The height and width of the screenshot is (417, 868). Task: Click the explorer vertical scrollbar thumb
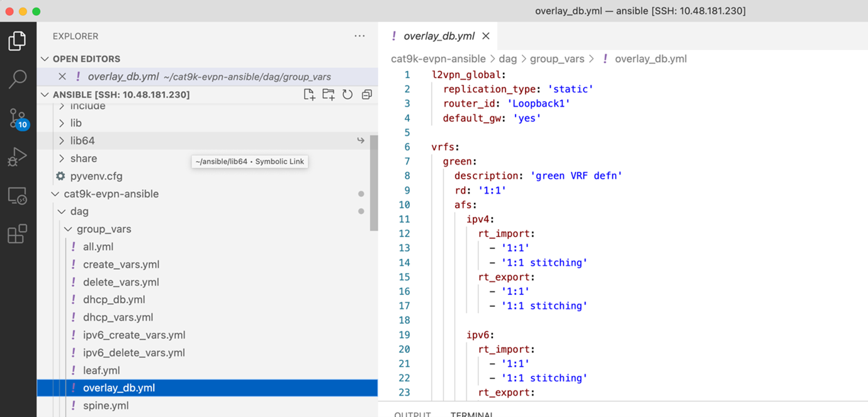click(x=374, y=182)
